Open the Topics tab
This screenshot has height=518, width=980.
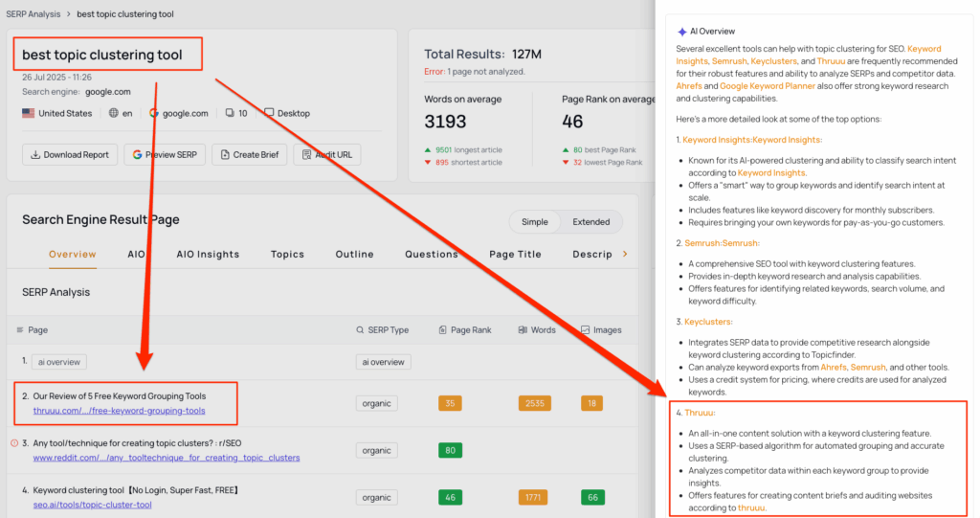pyautogui.click(x=287, y=254)
